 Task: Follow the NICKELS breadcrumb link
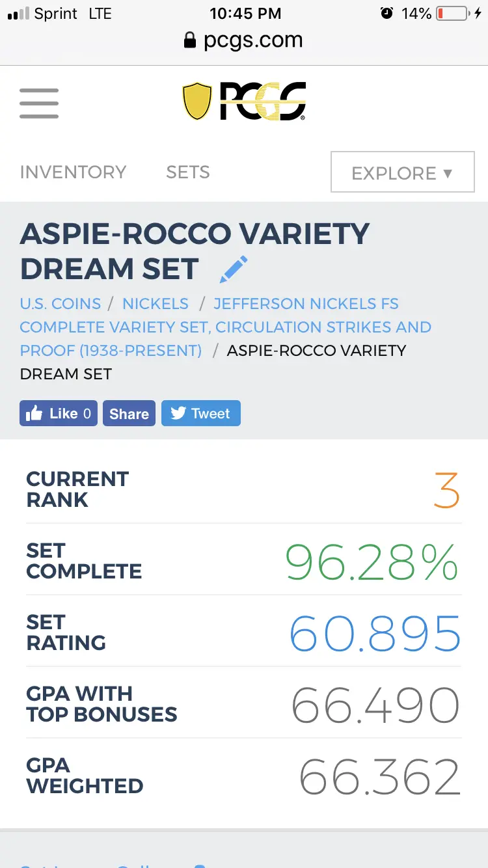pyautogui.click(x=156, y=304)
